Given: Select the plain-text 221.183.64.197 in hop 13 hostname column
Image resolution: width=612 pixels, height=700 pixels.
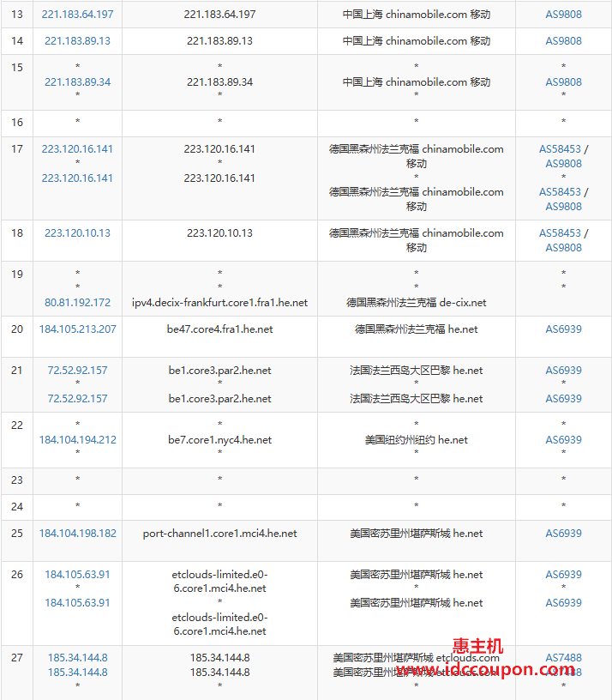Looking at the screenshot, I should [x=220, y=15].
